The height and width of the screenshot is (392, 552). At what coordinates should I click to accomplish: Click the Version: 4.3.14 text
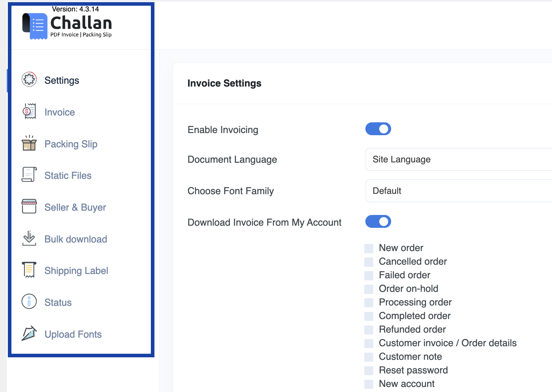[75, 9]
